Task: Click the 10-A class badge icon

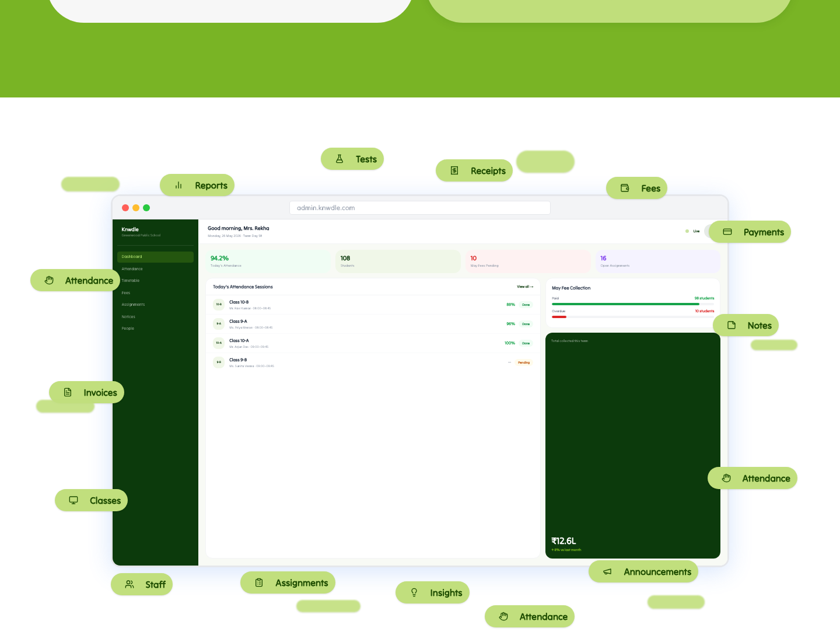Action: pos(219,343)
